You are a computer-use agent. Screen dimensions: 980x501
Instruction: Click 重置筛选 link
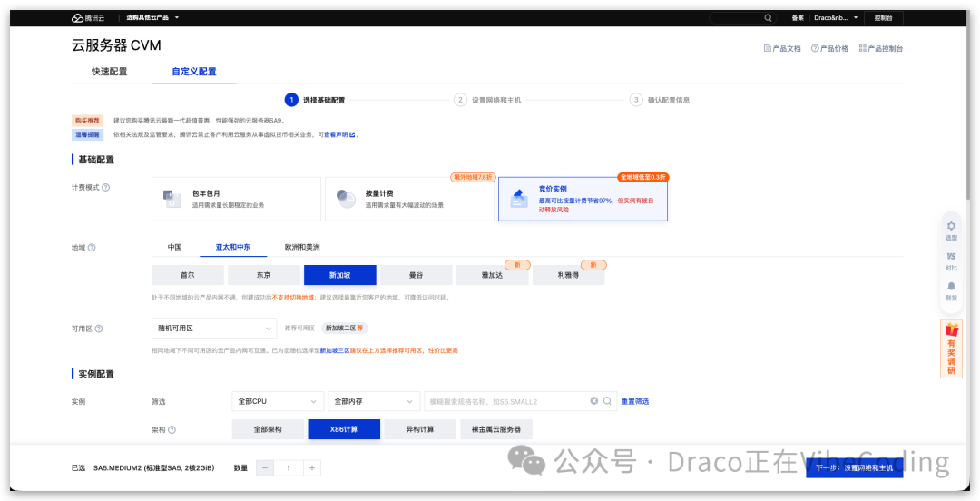pos(635,401)
